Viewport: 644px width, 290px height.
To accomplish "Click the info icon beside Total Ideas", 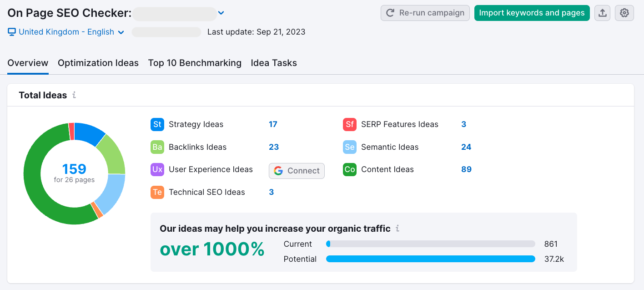I will pos(74,95).
